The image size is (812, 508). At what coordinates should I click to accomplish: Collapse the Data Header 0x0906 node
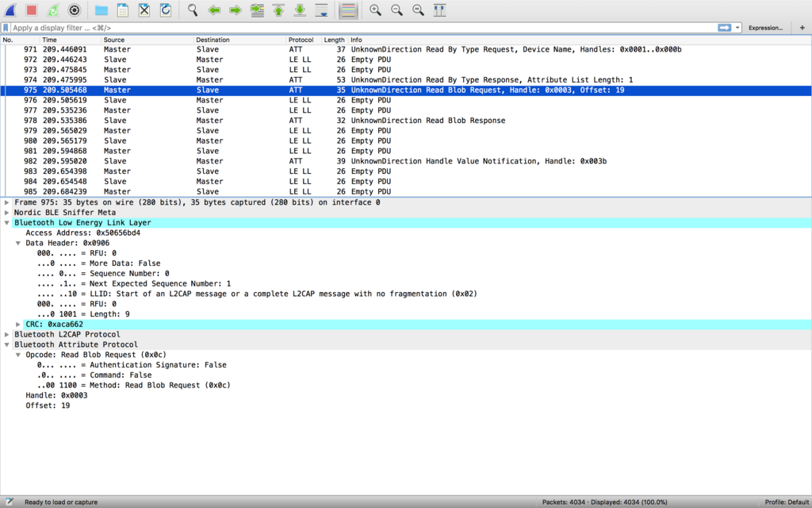pos(18,243)
